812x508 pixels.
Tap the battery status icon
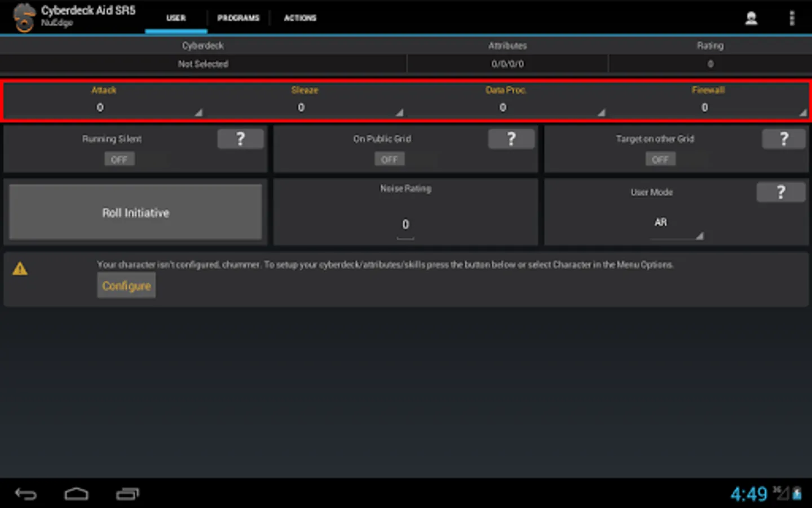[x=797, y=494]
